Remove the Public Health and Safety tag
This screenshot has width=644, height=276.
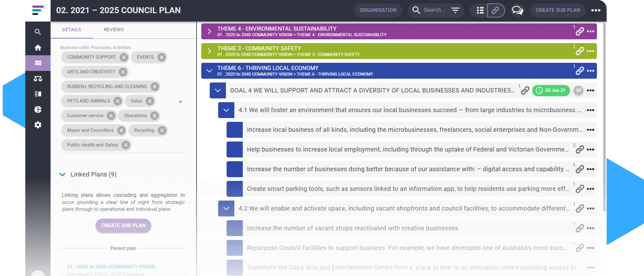126,145
